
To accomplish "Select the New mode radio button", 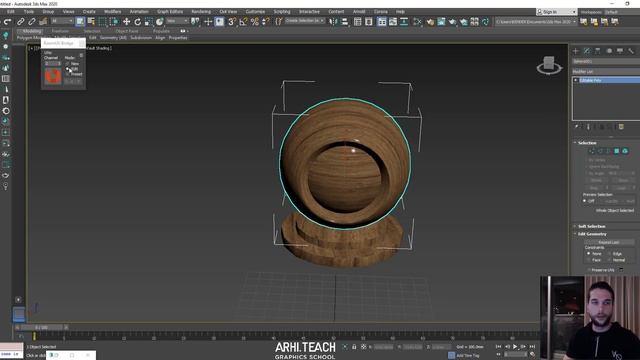I will [68, 64].
